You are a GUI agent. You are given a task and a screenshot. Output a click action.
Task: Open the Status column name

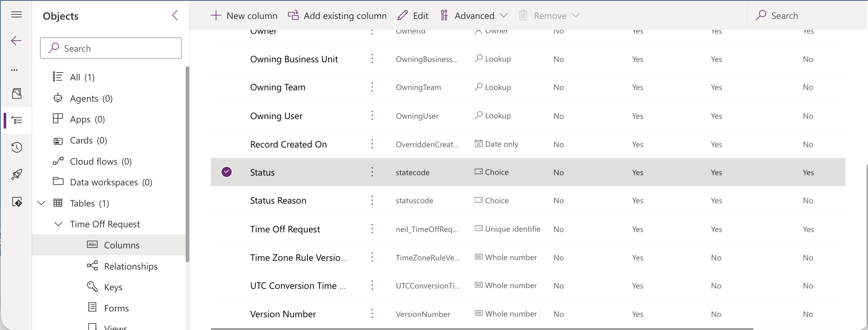point(262,173)
